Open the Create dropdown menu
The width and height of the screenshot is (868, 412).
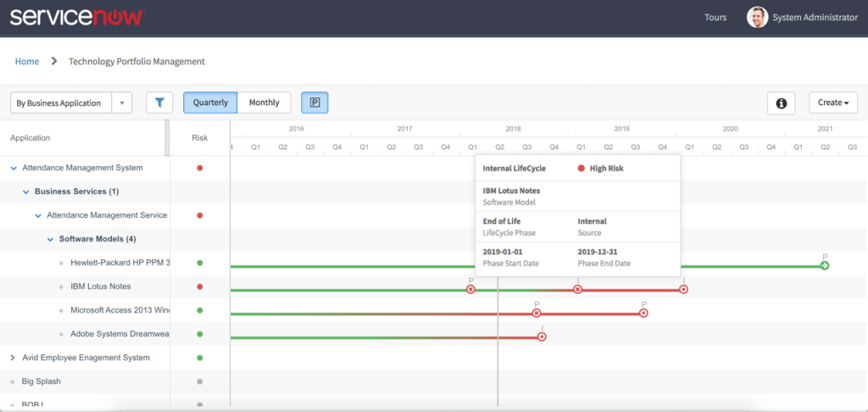(x=833, y=103)
